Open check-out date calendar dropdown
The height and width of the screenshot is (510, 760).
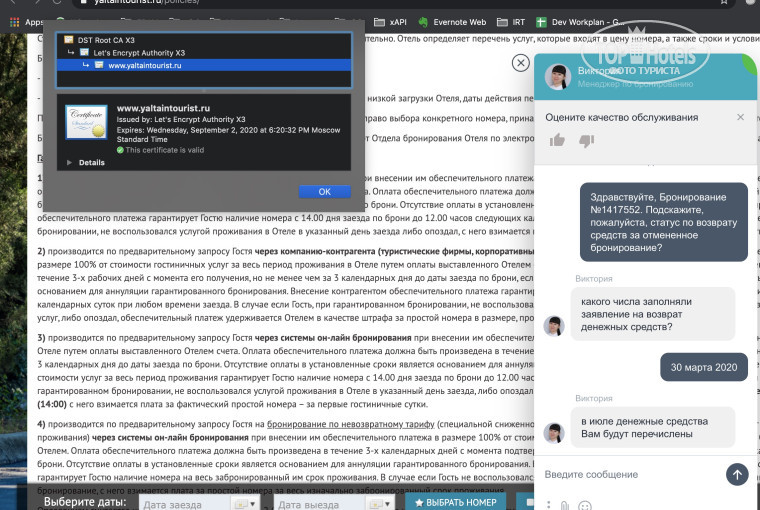point(380,504)
